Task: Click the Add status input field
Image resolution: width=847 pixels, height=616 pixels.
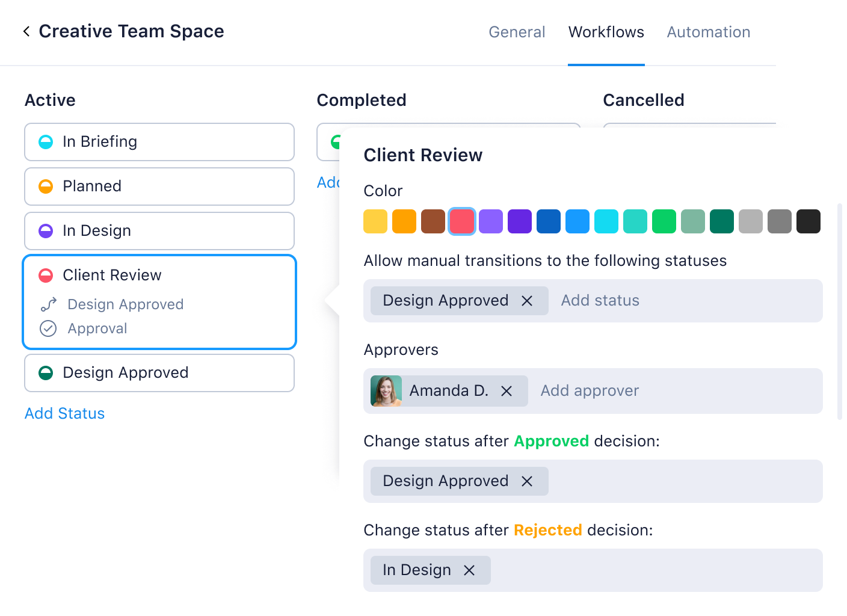Action: (600, 300)
